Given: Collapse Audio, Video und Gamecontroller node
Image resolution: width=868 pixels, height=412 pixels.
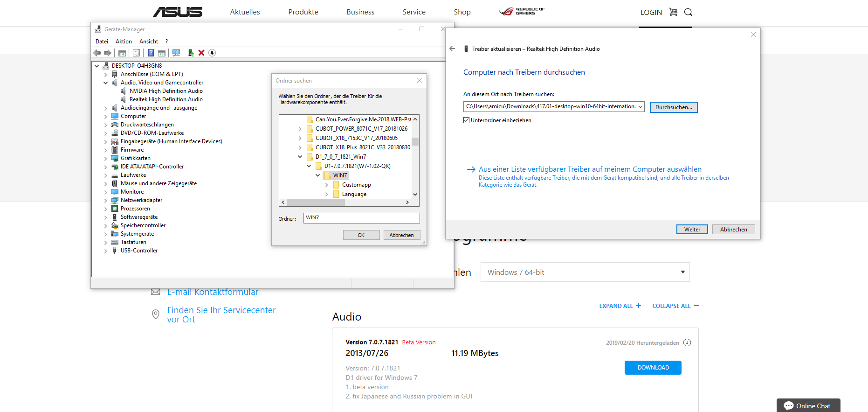Looking at the screenshot, I should coord(106,83).
